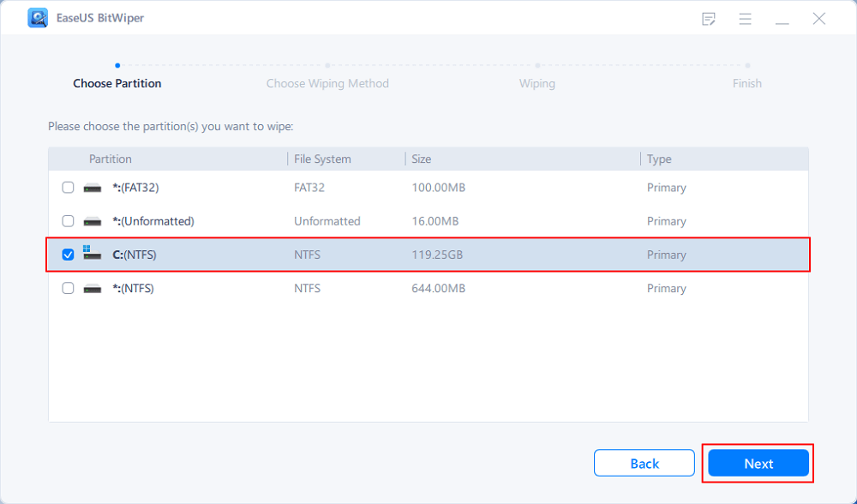Check the FAT32 partition checkbox
This screenshot has height=504, width=857.
click(69, 188)
